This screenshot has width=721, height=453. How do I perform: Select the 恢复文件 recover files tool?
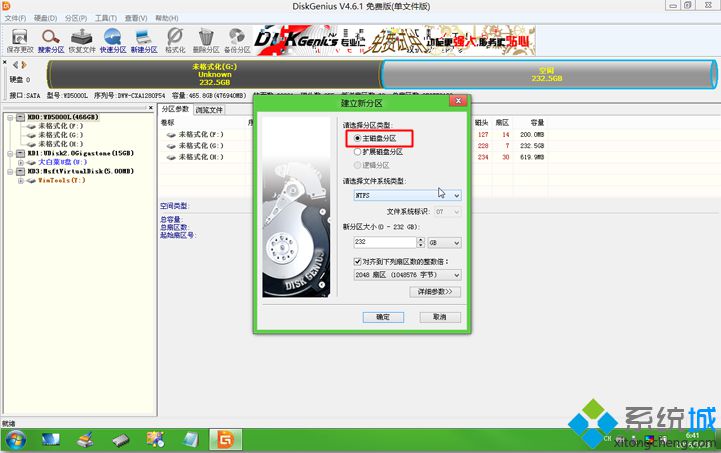click(x=82, y=41)
